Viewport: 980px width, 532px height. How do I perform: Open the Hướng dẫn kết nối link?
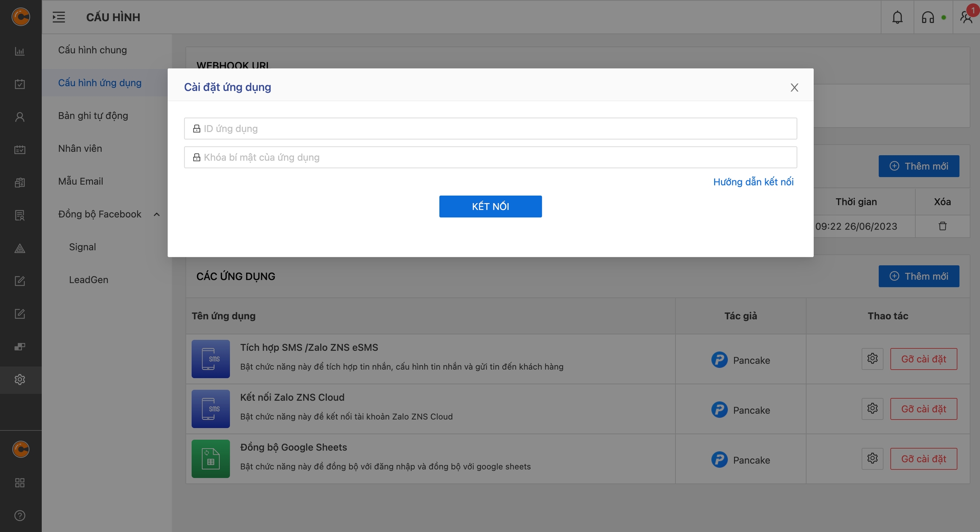[753, 182]
